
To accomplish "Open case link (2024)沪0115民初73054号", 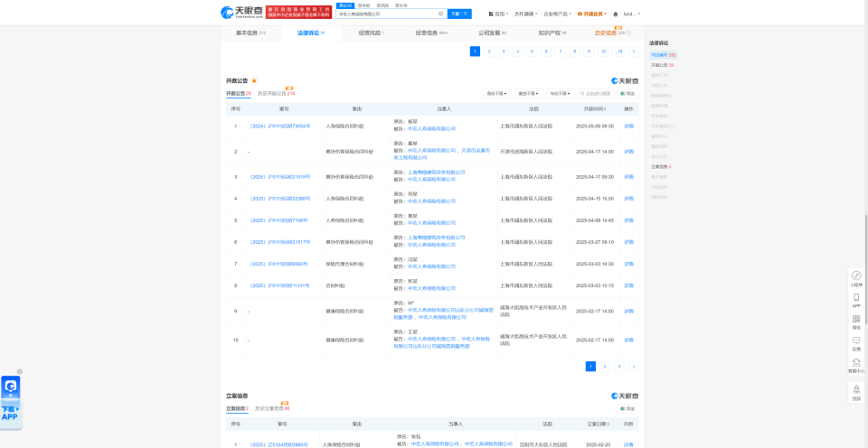I will point(279,126).
